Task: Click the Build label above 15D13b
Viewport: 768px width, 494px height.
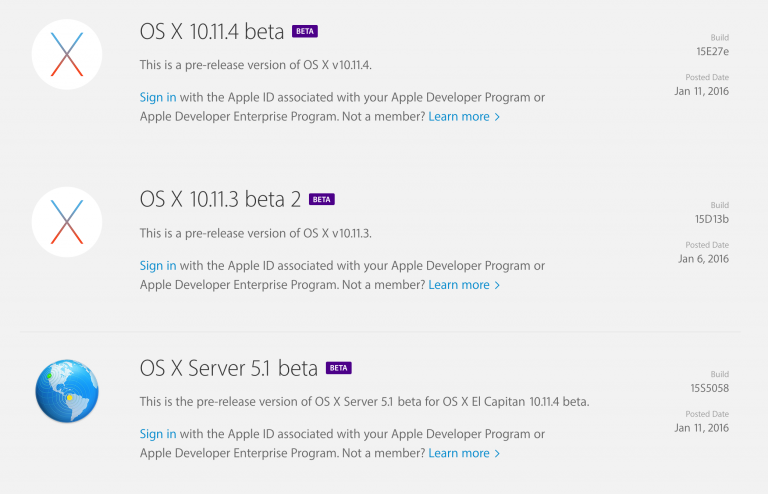Action: point(720,205)
